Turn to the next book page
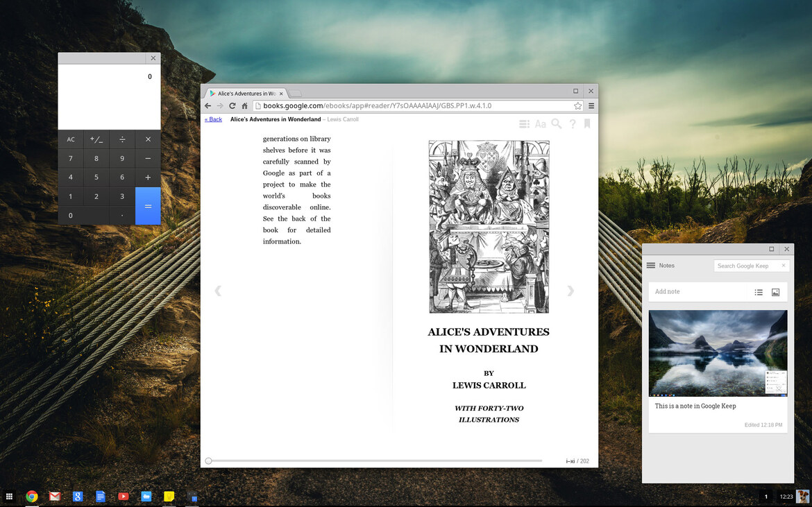This screenshot has height=507, width=812. pos(570,291)
